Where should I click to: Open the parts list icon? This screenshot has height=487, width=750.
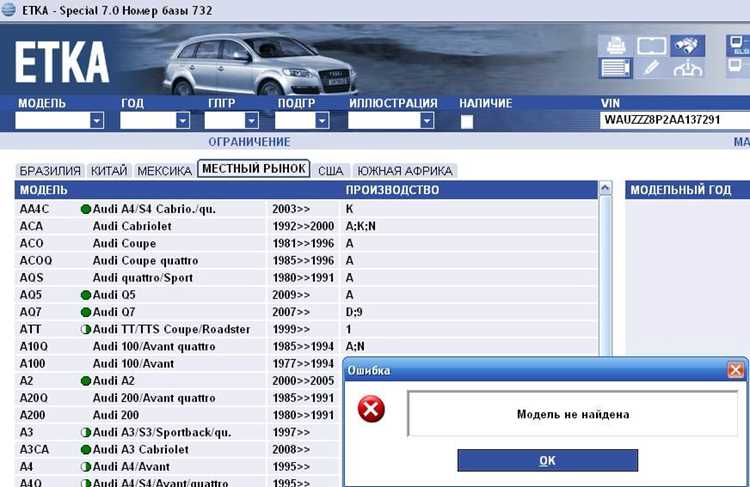[615, 68]
